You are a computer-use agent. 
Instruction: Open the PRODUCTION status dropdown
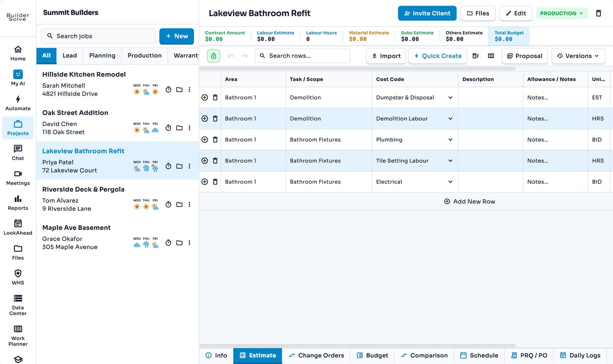(562, 13)
